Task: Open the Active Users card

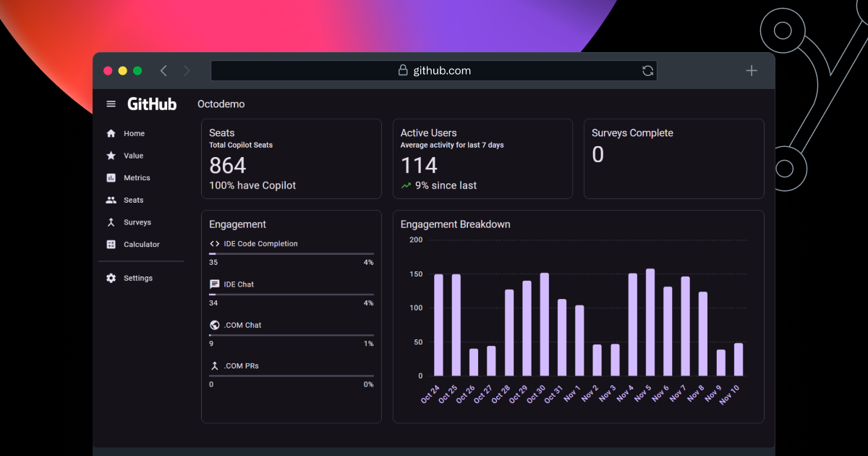Action: tap(482, 159)
